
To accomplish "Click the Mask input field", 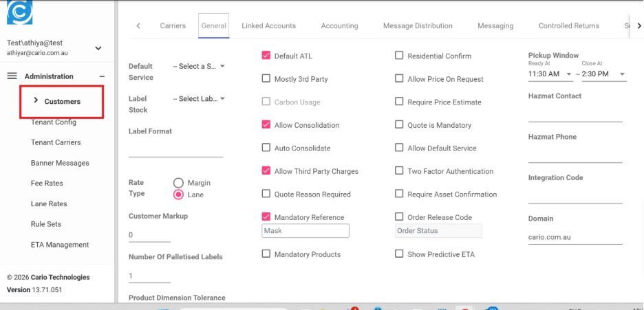I will [305, 231].
